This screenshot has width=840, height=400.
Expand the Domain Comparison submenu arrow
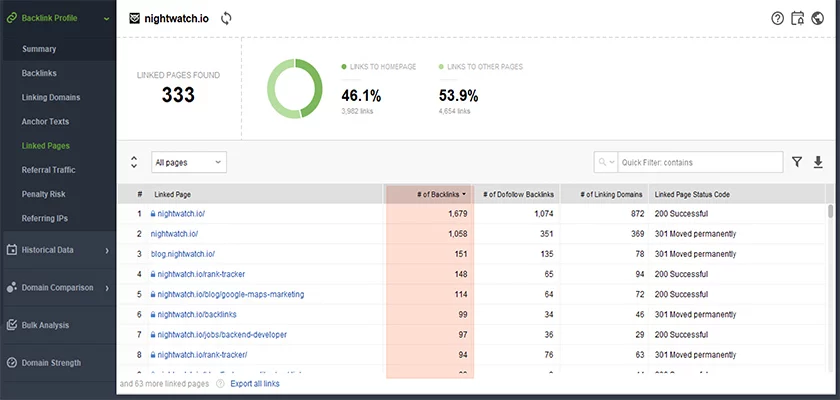pyautogui.click(x=107, y=288)
